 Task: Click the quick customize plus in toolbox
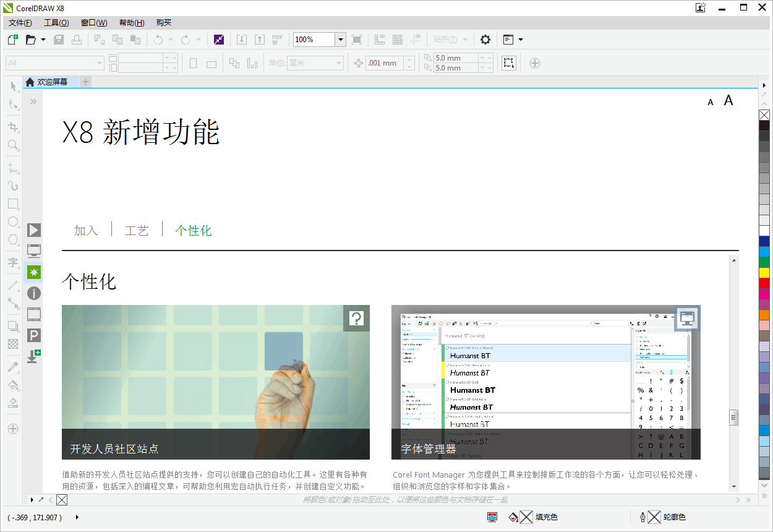[13, 429]
